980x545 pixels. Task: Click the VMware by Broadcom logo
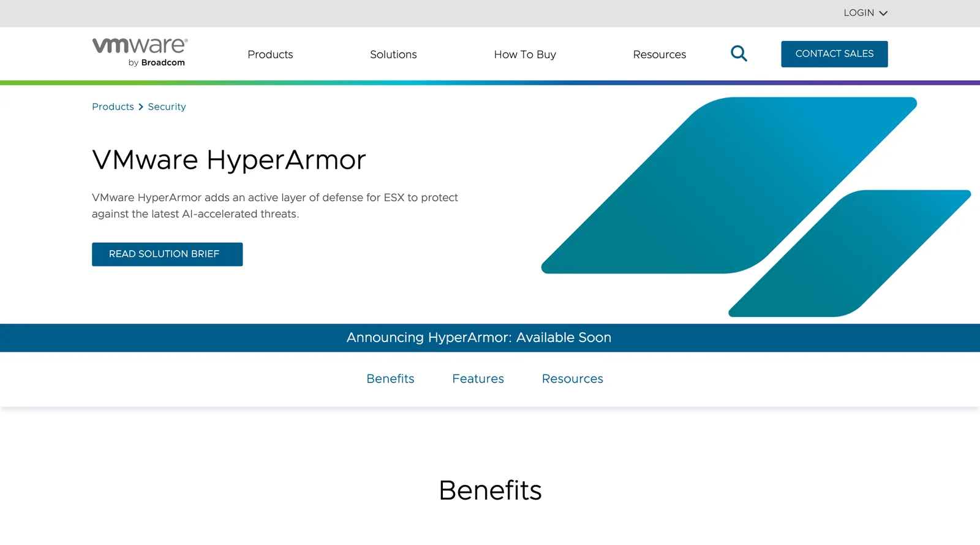click(x=140, y=52)
